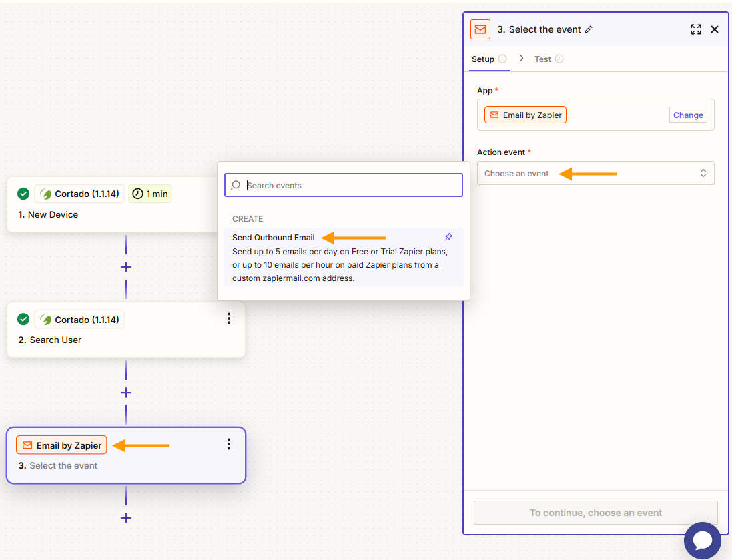The height and width of the screenshot is (560, 732).
Task: Click the envelope icon on step 3 chip
Action: 27,445
